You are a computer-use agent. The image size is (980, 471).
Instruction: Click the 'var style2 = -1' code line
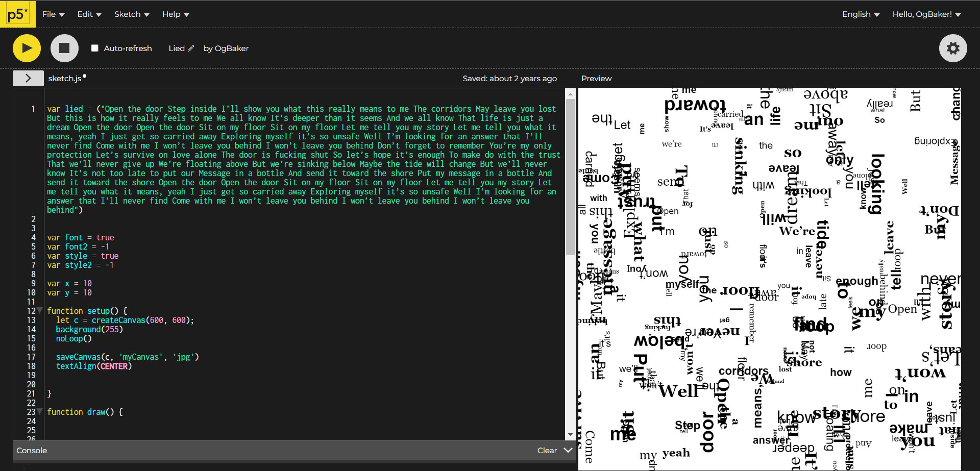click(81, 265)
